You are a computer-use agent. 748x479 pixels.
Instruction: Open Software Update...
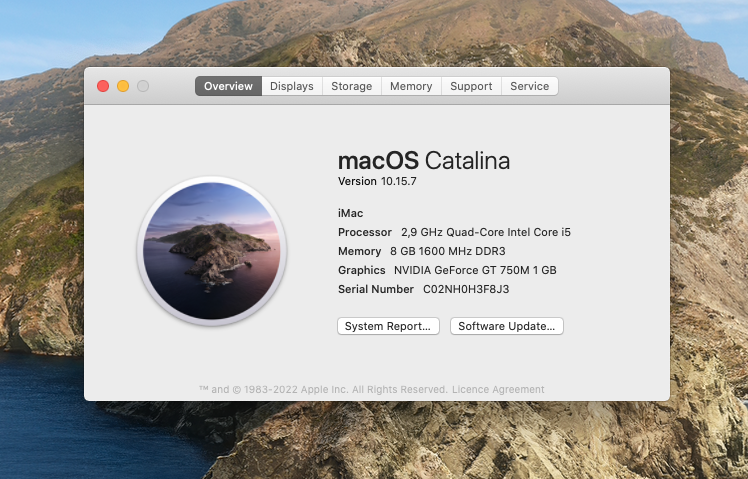coord(507,326)
